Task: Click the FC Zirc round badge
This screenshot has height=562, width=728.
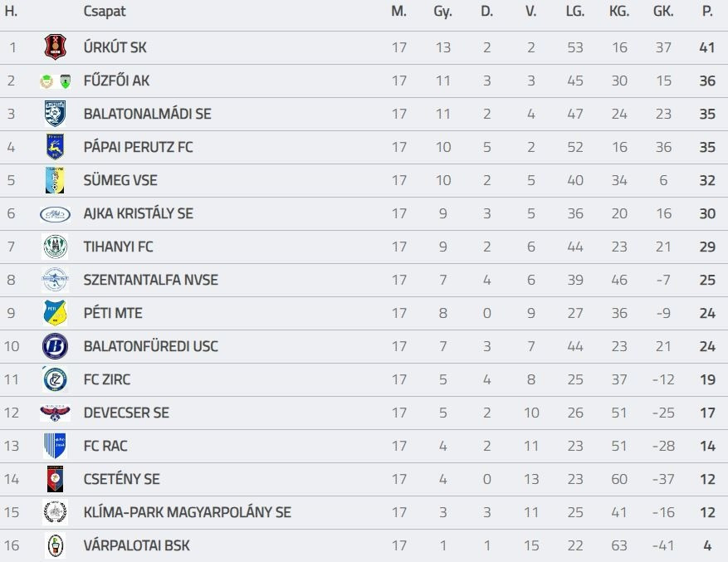Action: [x=55, y=379]
